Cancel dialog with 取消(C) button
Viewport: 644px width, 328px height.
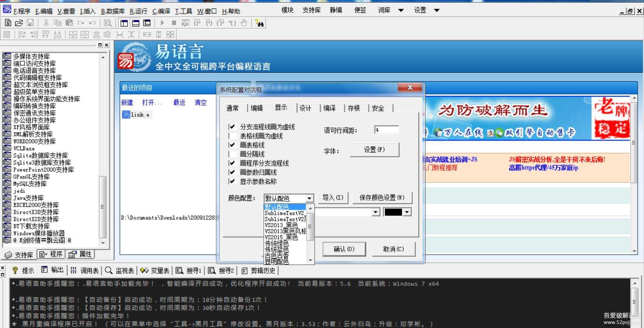pyautogui.click(x=394, y=249)
